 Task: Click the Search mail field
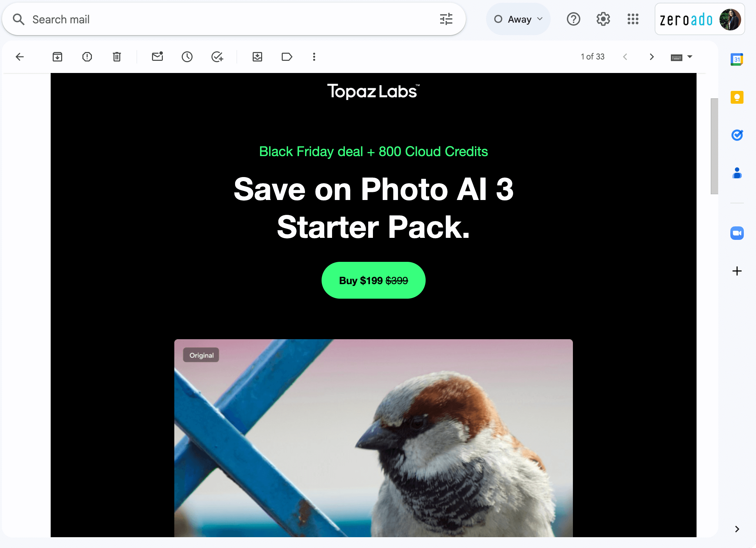pos(135,19)
